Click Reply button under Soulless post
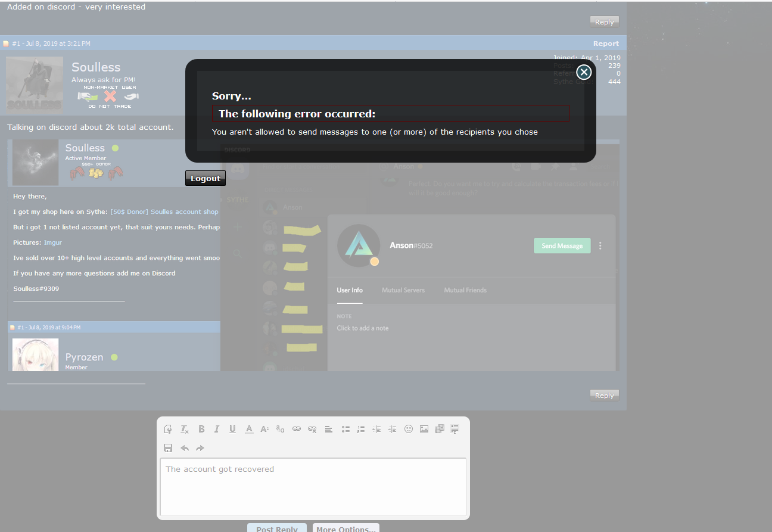Screen dimensions: 772x532 pyautogui.click(x=605, y=396)
